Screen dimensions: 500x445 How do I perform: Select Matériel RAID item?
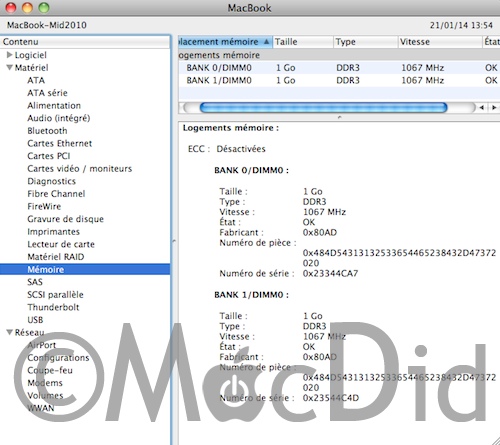pos(56,257)
